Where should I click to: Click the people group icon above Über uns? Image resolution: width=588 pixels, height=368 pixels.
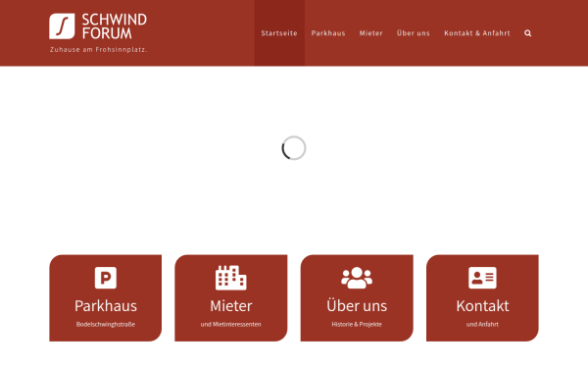[357, 278]
